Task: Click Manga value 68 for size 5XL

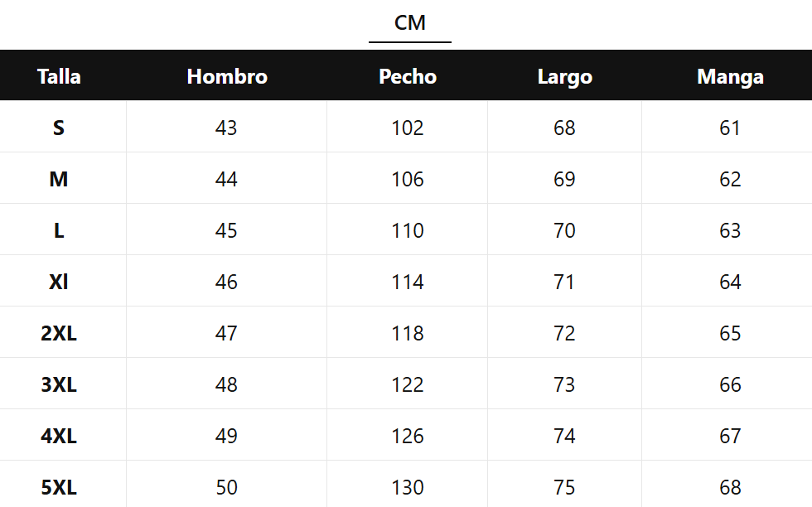Action: tap(730, 488)
